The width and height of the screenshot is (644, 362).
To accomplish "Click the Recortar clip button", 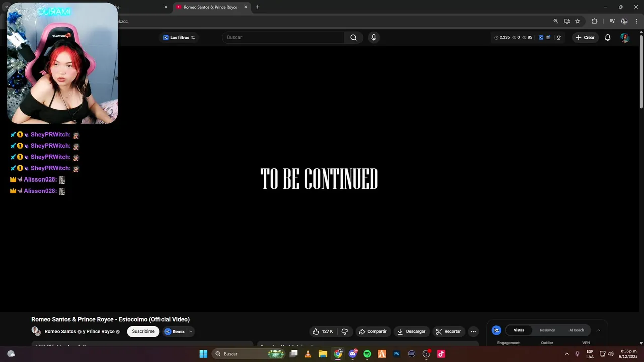I will click(449, 332).
